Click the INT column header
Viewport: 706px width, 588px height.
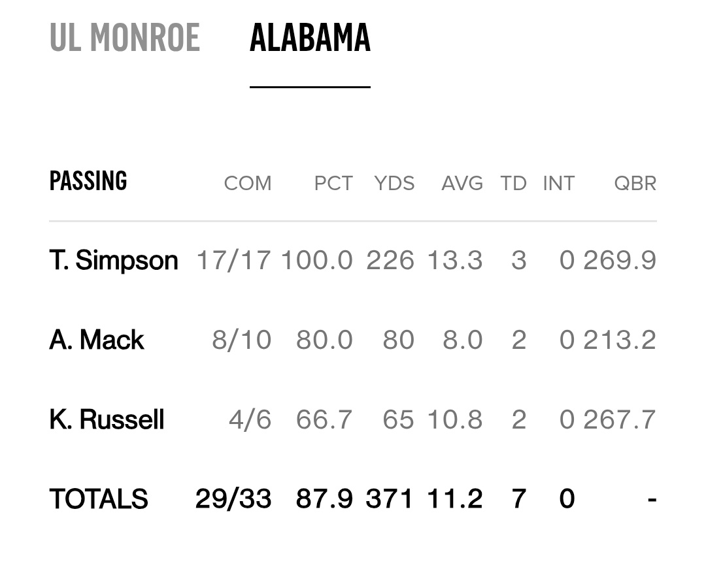coord(558,184)
